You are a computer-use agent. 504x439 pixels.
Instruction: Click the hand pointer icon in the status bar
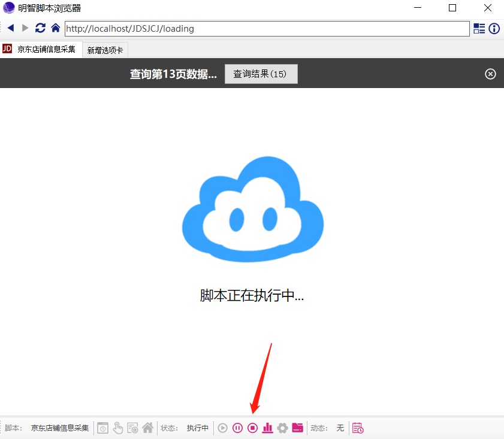tap(117, 428)
